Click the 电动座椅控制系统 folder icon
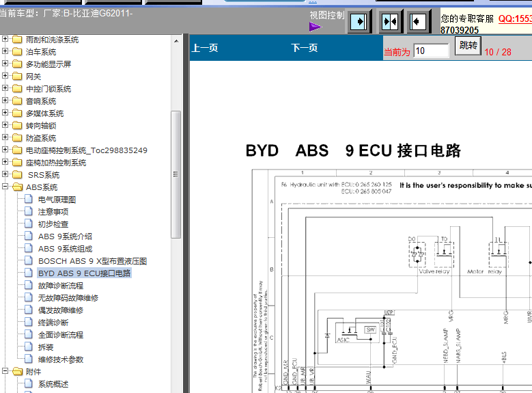The width and height of the screenshot is (532, 393). 17,150
